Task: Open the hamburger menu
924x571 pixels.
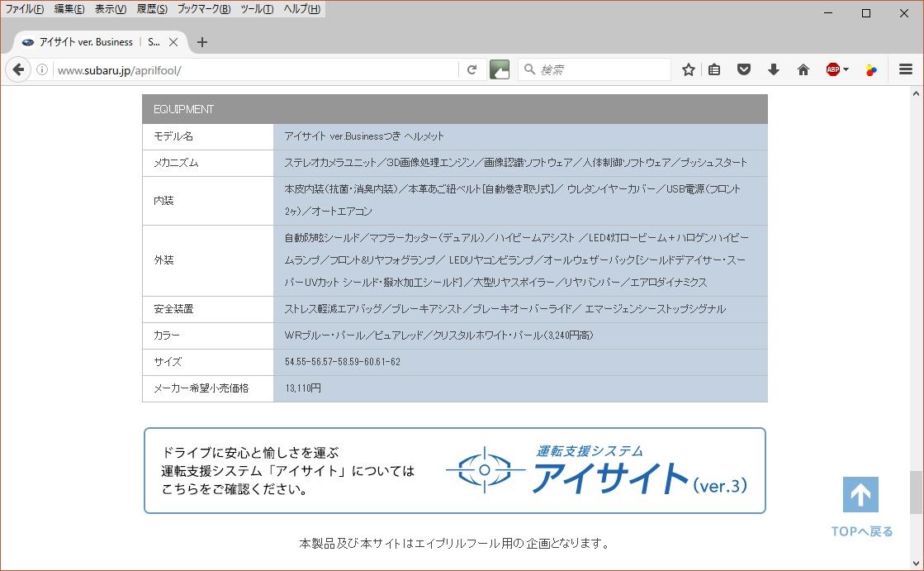Action: 906,69
